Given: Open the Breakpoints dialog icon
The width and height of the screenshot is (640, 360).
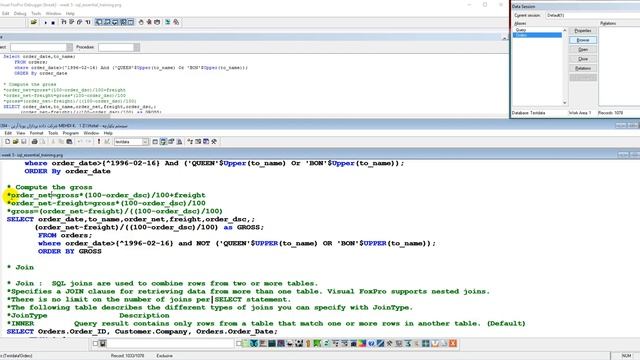Looking at the screenshot, I should [x=157, y=22].
